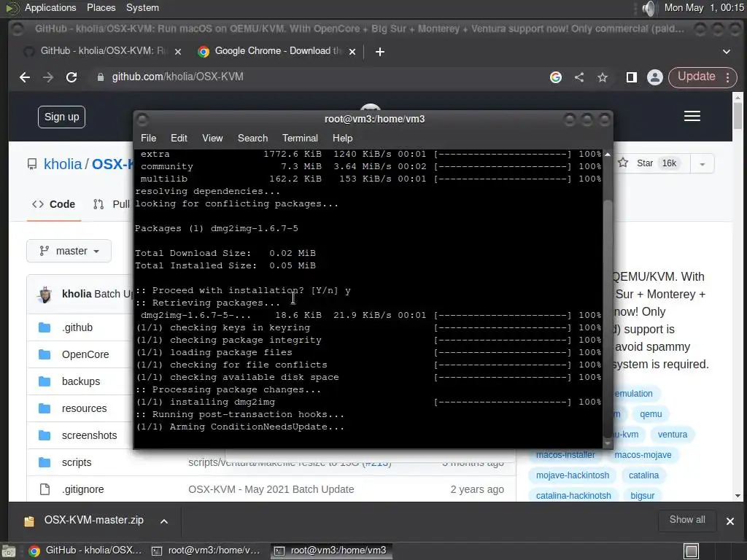Open terminal View menu
The height and width of the screenshot is (560, 747).
[x=212, y=138]
